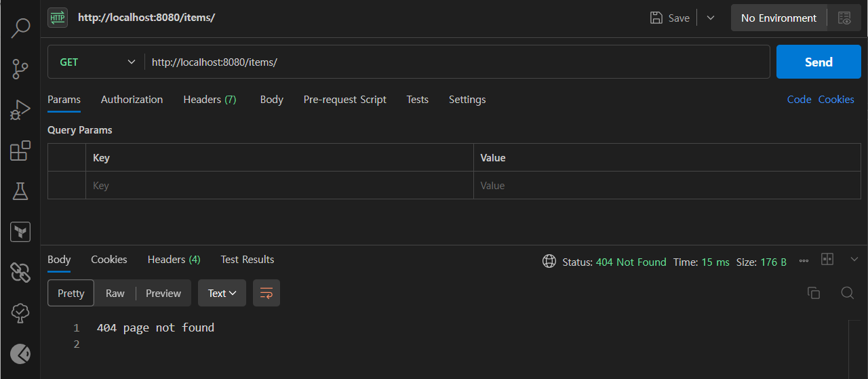Switch to the Authorization tab
Viewport: 868px width, 379px height.
[132, 100]
